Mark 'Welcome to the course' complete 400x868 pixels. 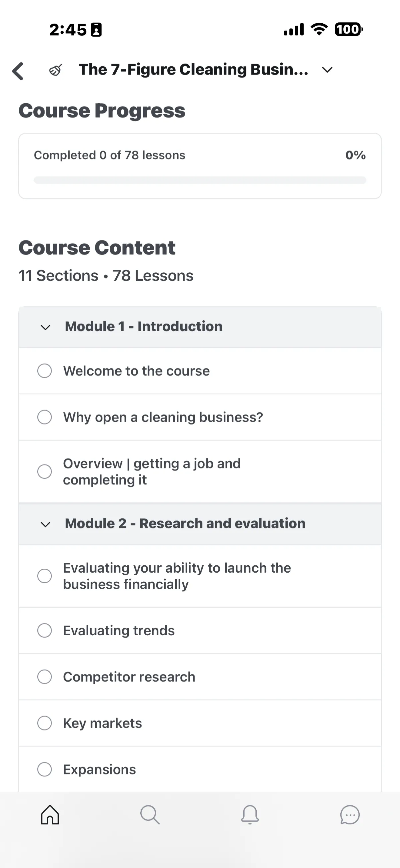pos(45,371)
